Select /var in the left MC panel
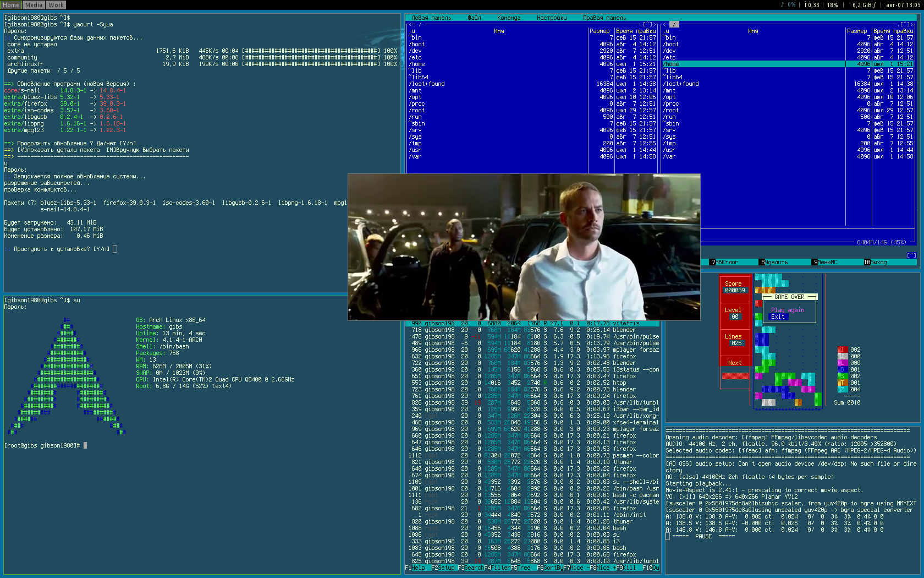The image size is (924, 578). (532, 156)
